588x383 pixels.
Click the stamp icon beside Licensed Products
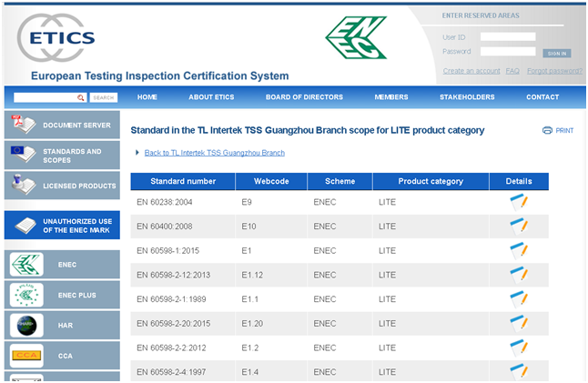pyautogui.click(x=24, y=185)
